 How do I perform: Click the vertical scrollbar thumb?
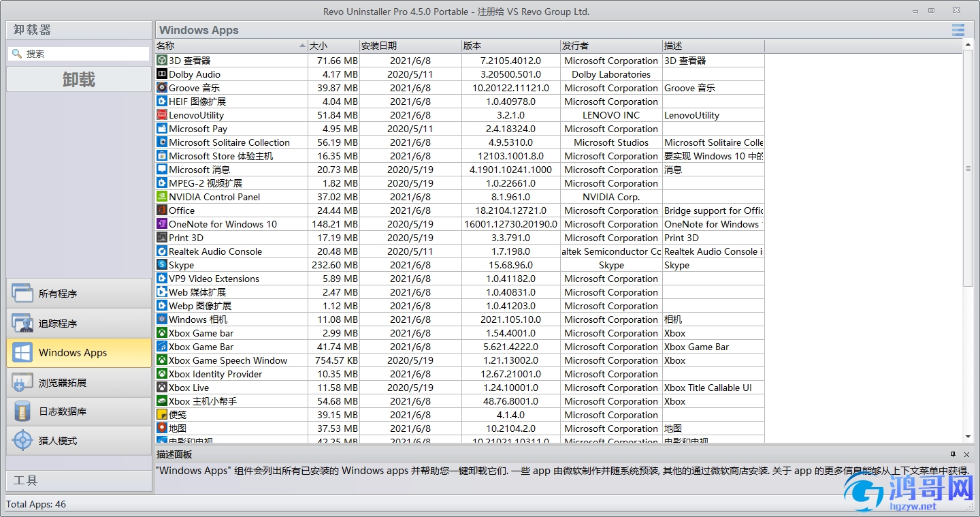[968, 168]
